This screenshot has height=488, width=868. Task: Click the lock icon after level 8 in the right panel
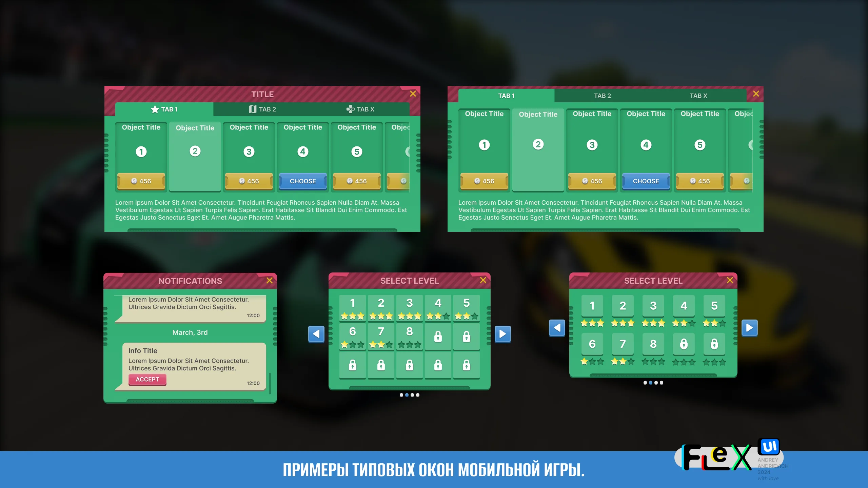coord(684,344)
